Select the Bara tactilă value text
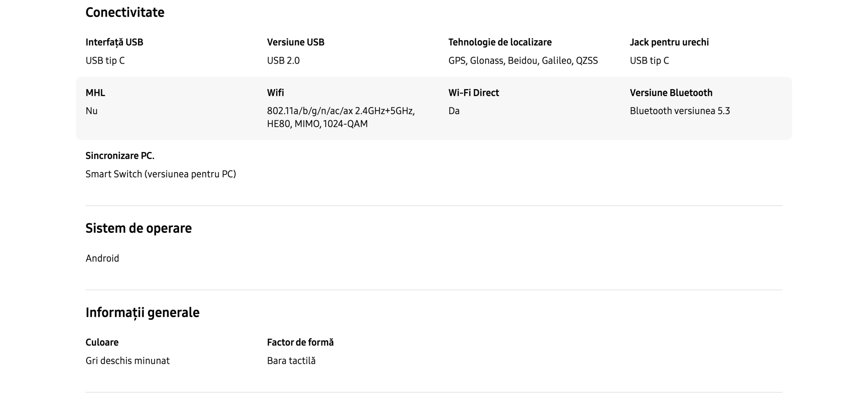868x398 pixels. coord(291,361)
